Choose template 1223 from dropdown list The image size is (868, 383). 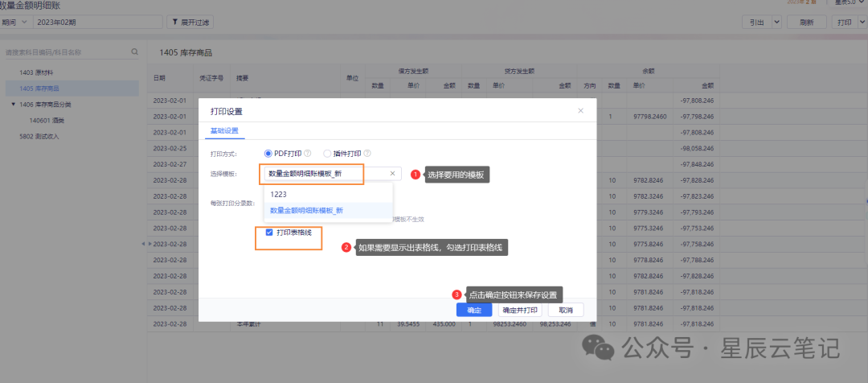328,195
